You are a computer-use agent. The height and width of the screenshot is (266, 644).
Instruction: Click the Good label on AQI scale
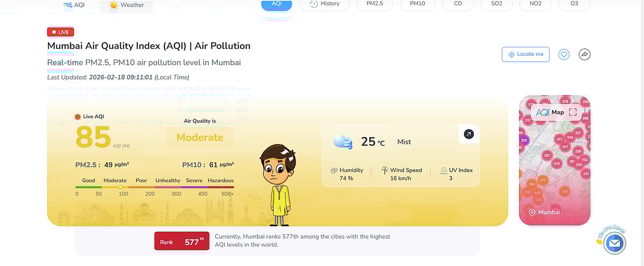pos(89,181)
